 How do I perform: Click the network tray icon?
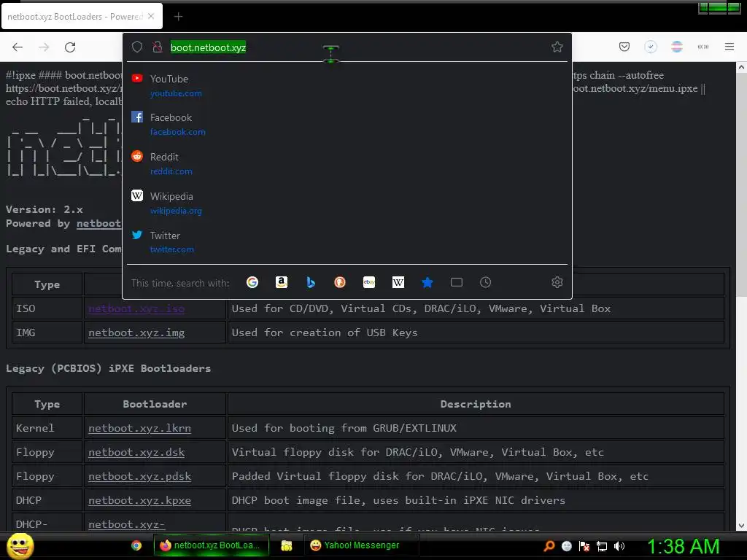tap(602, 546)
